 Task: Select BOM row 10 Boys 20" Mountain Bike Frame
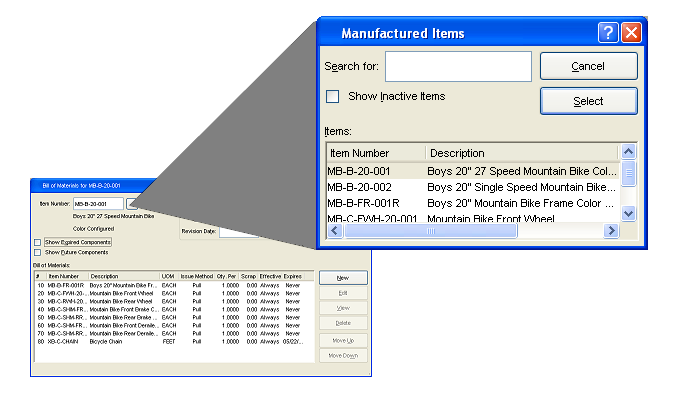pos(174,285)
